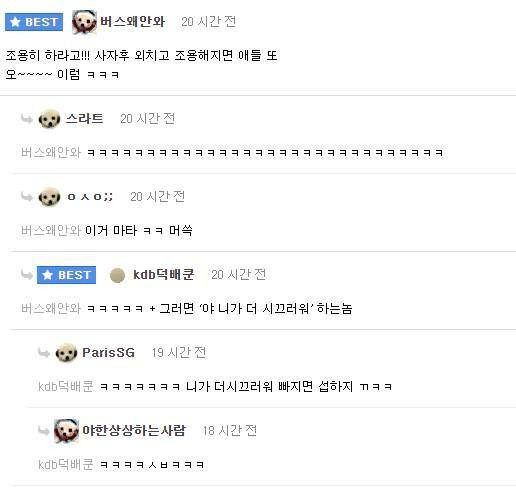The width and height of the screenshot is (516, 488).
Task: Click ParisSG's dog avatar
Action: point(66,353)
